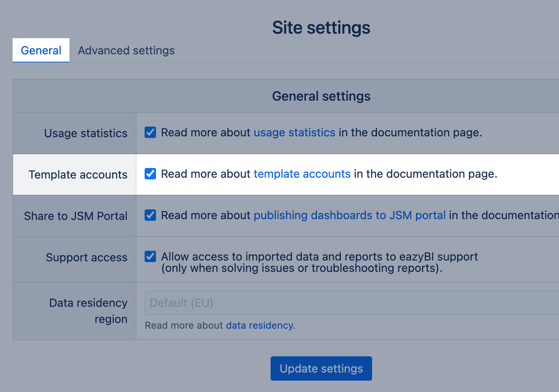
Task: Select the Share to JSM Portal label
Action: 76,216
